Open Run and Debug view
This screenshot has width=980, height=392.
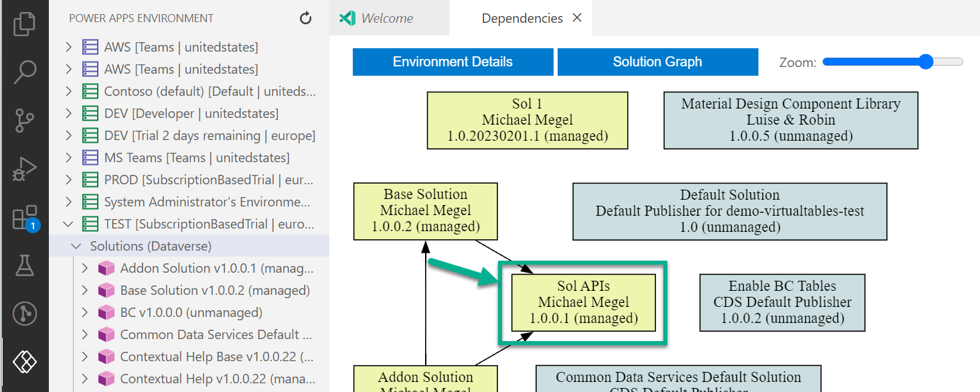point(25,170)
